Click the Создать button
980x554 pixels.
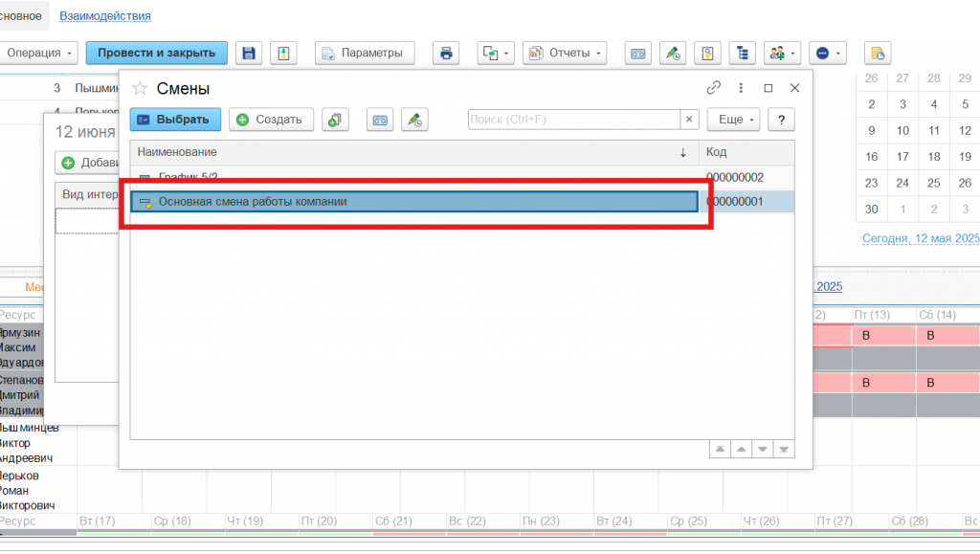pyautogui.click(x=271, y=120)
